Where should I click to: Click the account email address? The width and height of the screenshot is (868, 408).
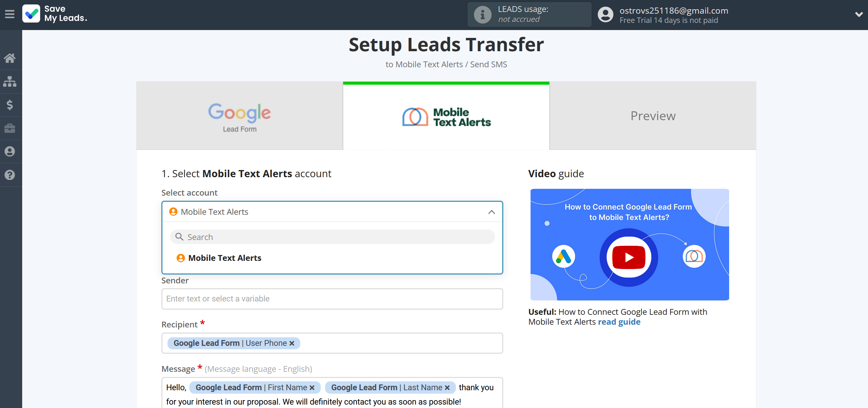coord(674,11)
